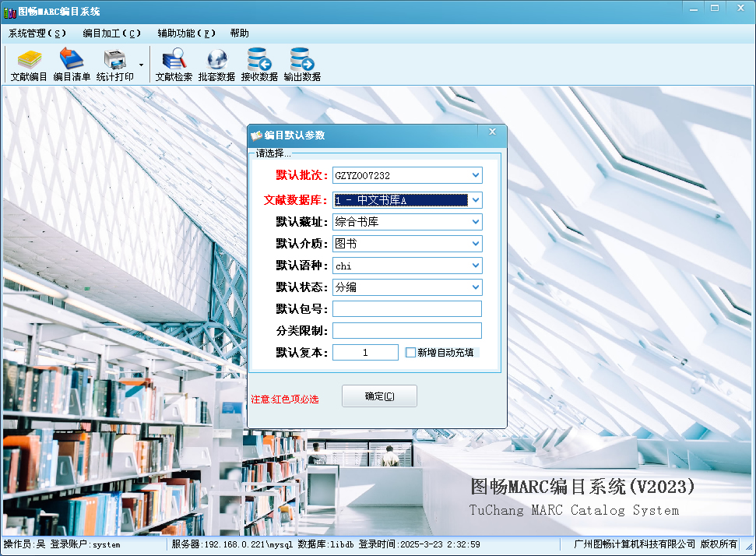
Task: Open the 系统管理 menu
Action: pos(37,33)
